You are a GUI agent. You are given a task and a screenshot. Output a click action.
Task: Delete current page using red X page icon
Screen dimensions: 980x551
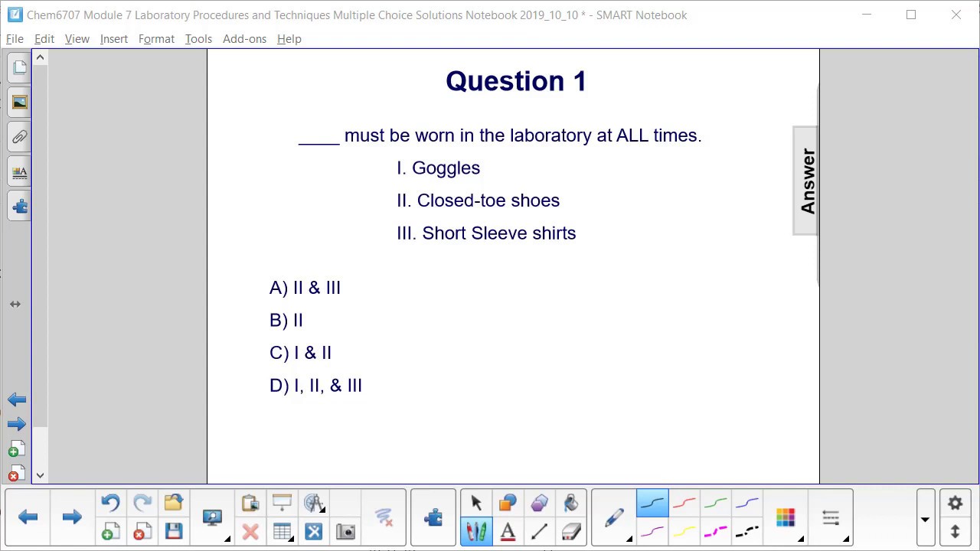[142, 532]
